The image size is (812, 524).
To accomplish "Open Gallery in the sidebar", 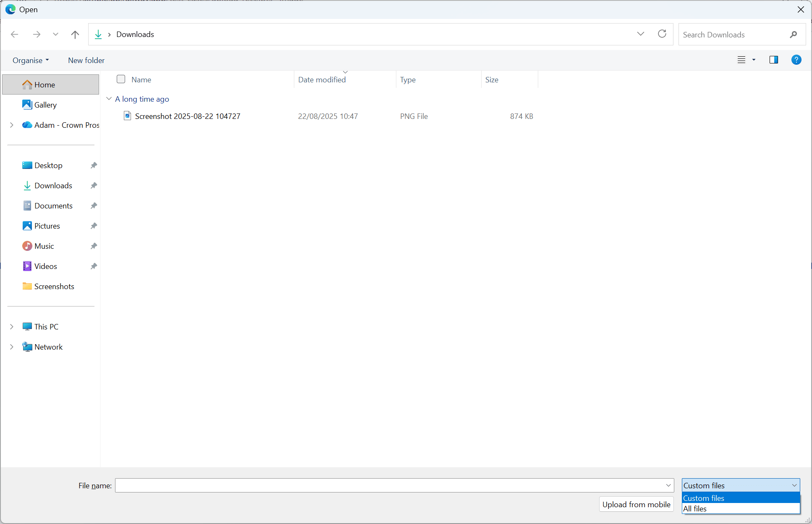I will coord(45,105).
